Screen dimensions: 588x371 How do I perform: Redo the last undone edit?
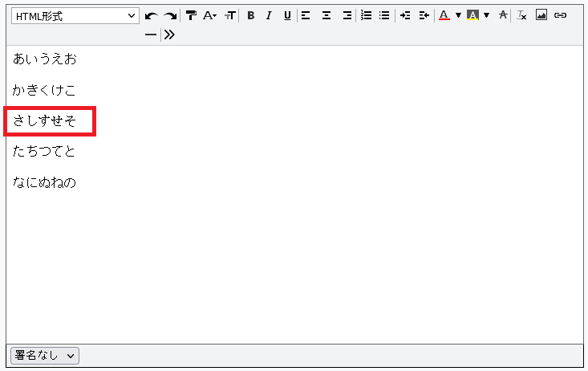click(x=171, y=16)
